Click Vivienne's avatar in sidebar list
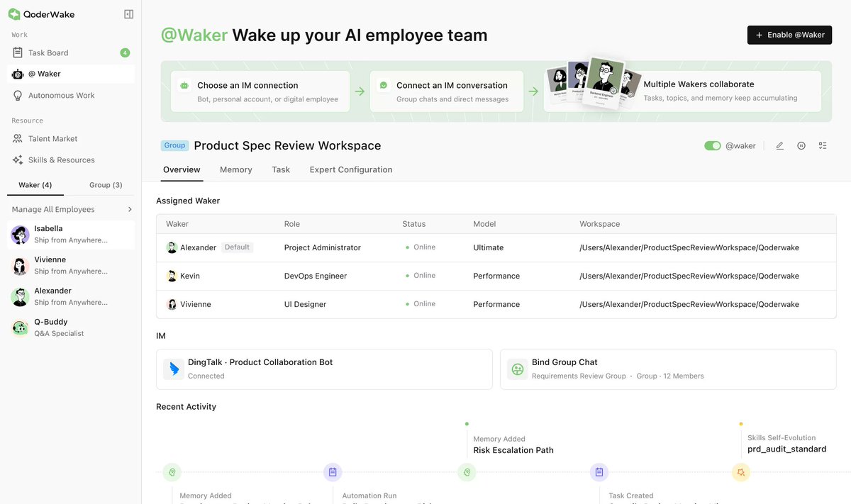The image size is (851, 504). (x=21, y=265)
